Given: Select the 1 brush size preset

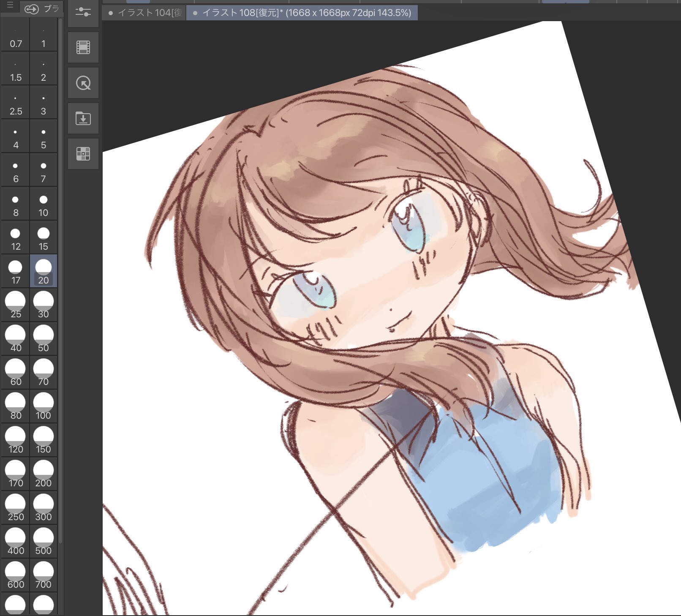Looking at the screenshot, I should (x=43, y=35).
